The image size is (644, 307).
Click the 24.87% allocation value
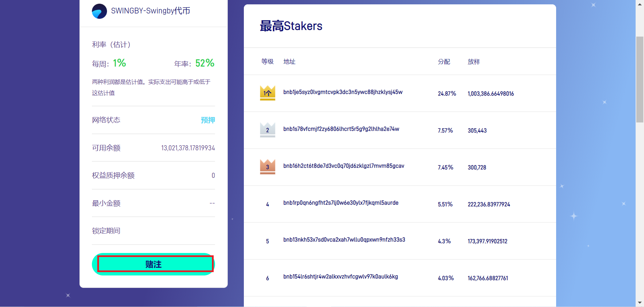447,94
